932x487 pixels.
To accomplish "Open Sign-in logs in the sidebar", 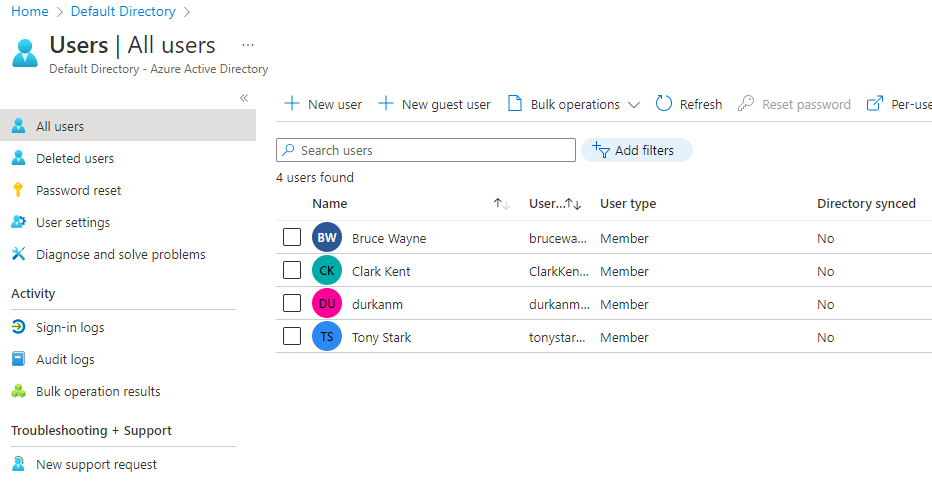I will (70, 327).
